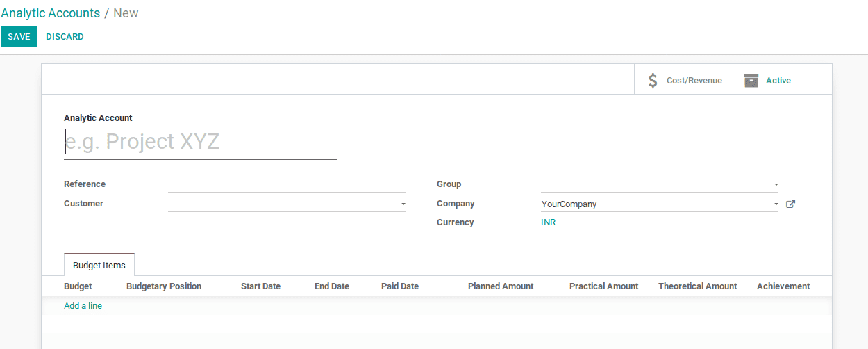Click the Practical Amount column header
The width and height of the screenshot is (868, 349).
(x=603, y=286)
